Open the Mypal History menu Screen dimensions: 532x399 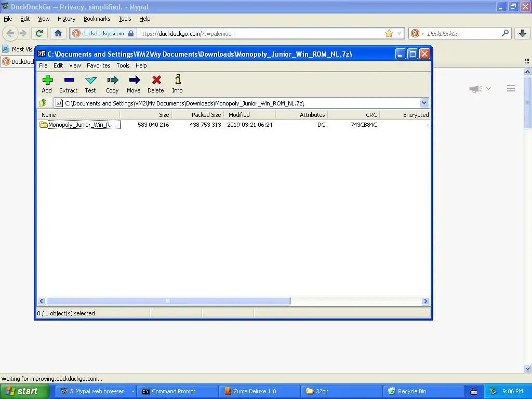66,19
